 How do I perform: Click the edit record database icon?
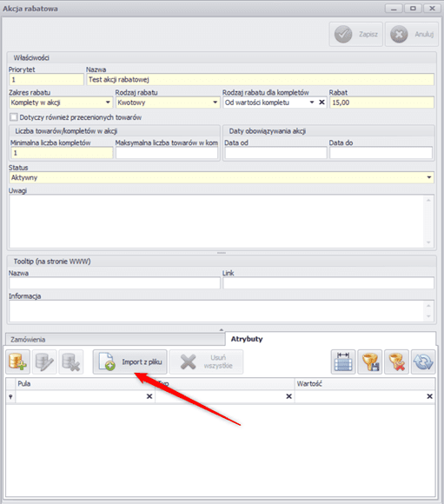click(44, 361)
